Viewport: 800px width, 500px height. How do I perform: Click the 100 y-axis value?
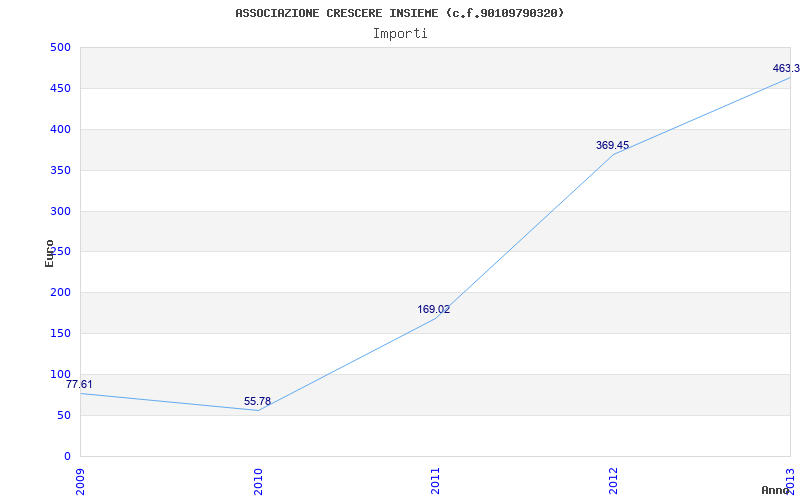pyautogui.click(x=60, y=374)
